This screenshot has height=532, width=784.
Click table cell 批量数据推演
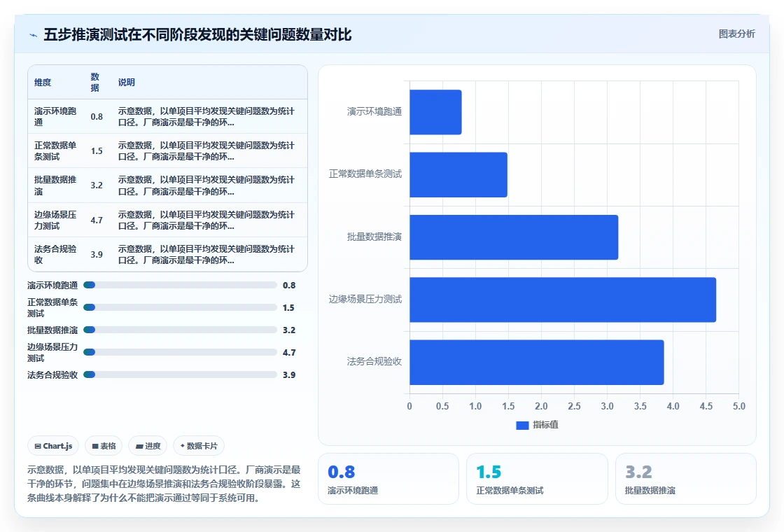pos(55,185)
